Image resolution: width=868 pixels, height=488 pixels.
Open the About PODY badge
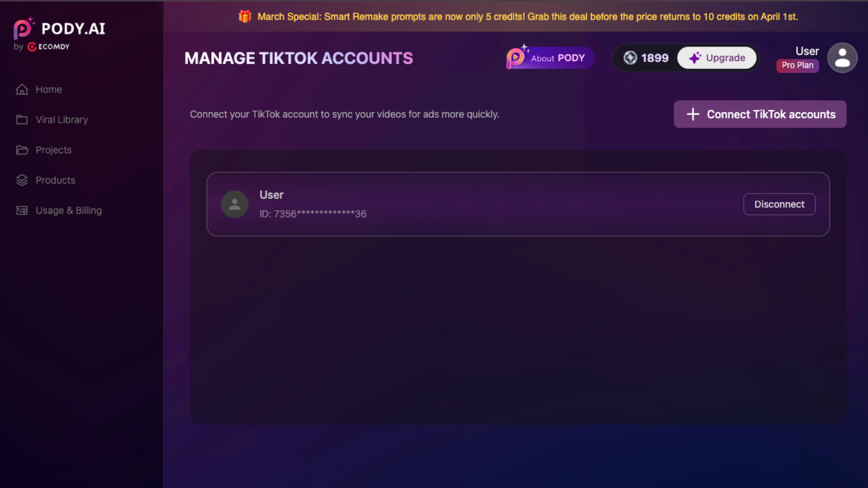(x=550, y=58)
